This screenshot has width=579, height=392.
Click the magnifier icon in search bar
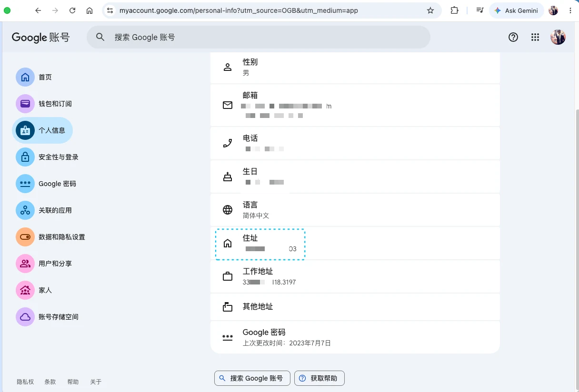pyautogui.click(x=100, y=37)
